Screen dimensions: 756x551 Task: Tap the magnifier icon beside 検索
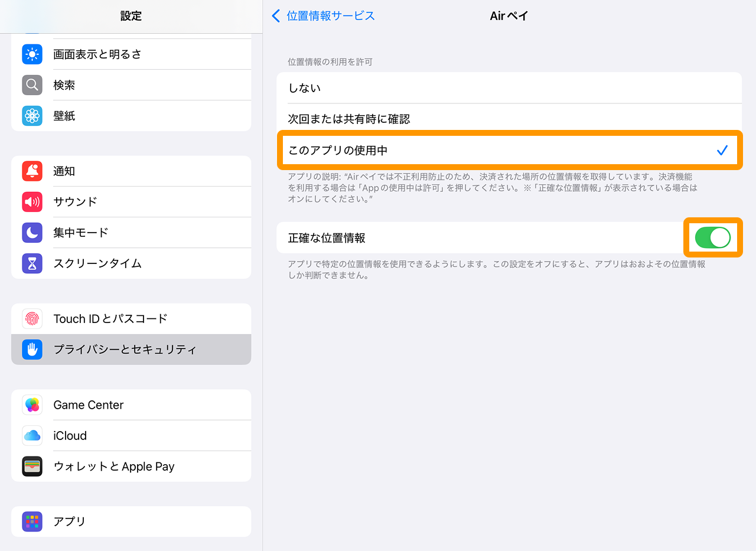click(32, 85)
